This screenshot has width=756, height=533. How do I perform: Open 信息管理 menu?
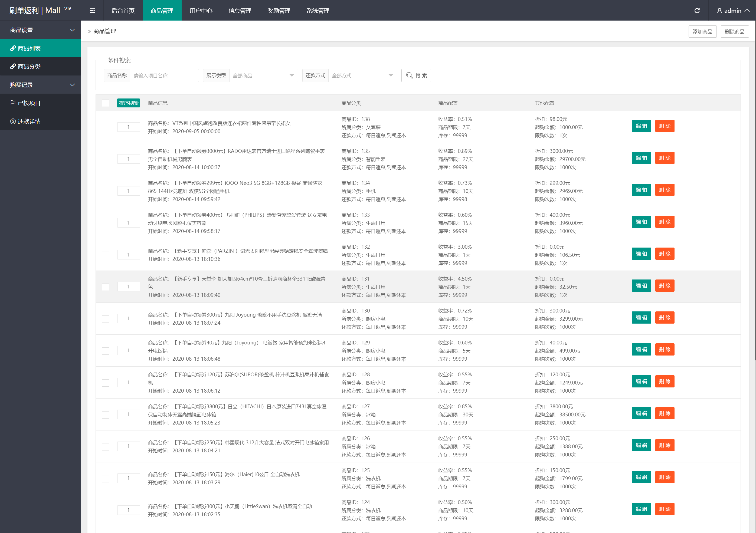click(x=240, y=11)
